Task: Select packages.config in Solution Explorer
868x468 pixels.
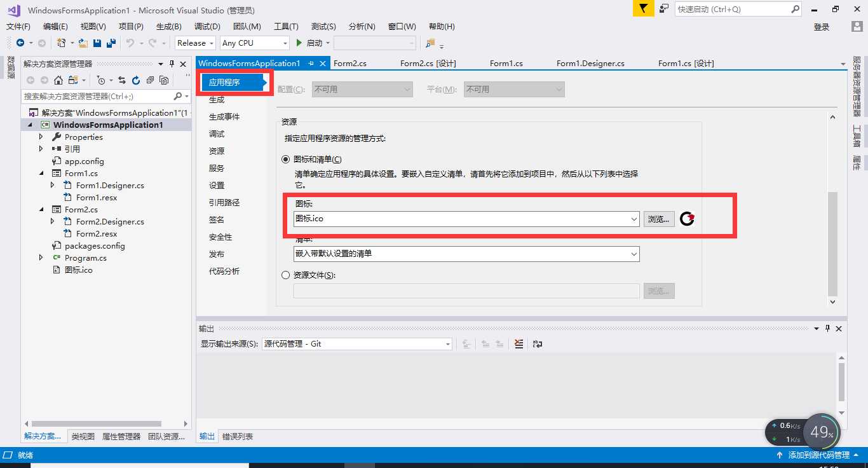Action: coord(95,245)
